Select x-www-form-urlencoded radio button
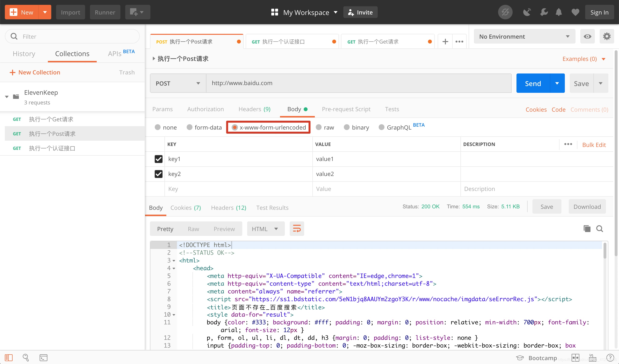This screenshot has width=619, height=364. point(234,127)
